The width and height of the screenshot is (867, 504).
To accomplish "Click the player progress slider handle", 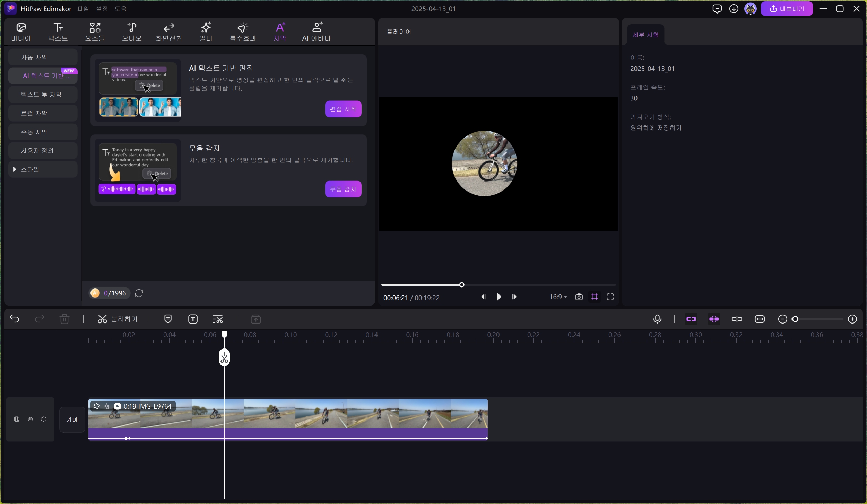I will [462, 285].
